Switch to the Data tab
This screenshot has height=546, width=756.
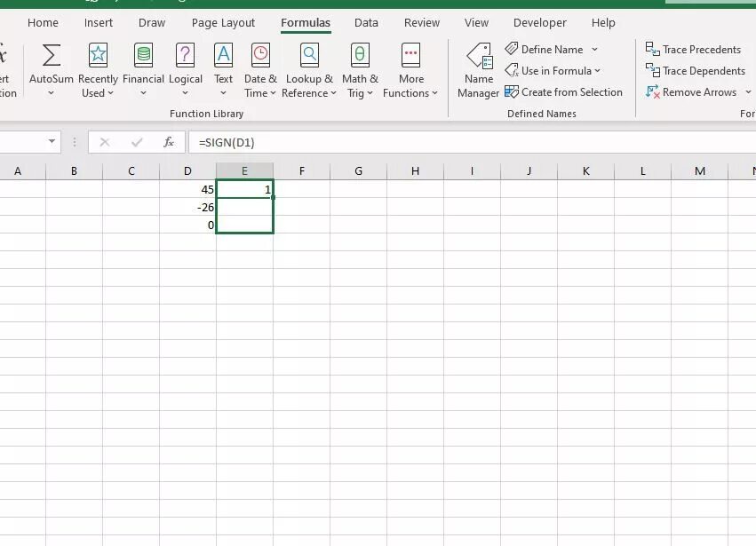(366, 23)
